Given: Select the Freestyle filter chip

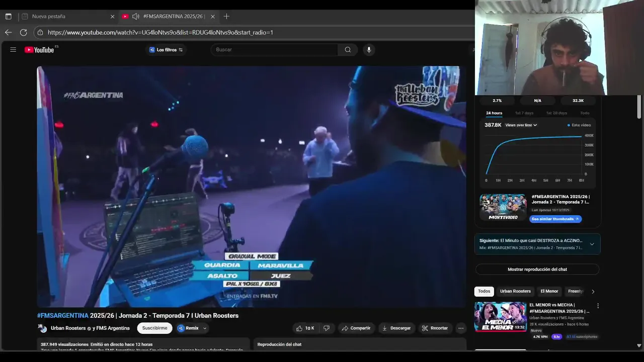Looking at the screenshot, I should [575, 292].
